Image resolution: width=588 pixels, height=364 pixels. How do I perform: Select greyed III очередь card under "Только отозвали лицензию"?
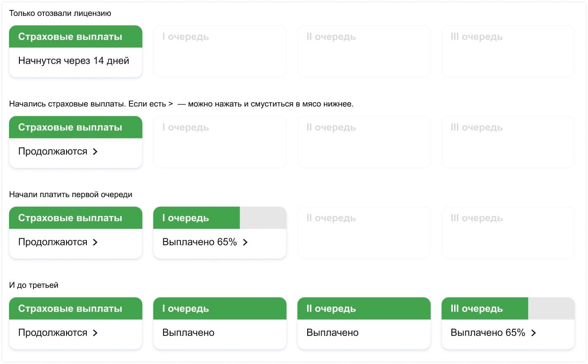pos(507,51)
